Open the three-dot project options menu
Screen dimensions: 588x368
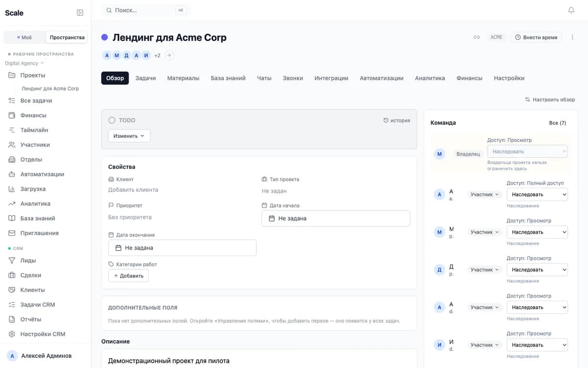coord(572,37)
